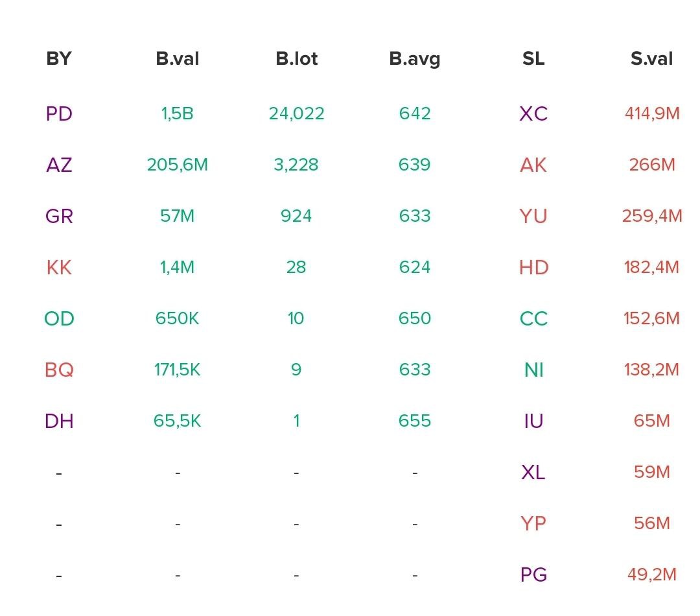The width and height of the screenshot is (700, 616).
Task: Open buyer broker code PD
Action: tap(59, 113)
